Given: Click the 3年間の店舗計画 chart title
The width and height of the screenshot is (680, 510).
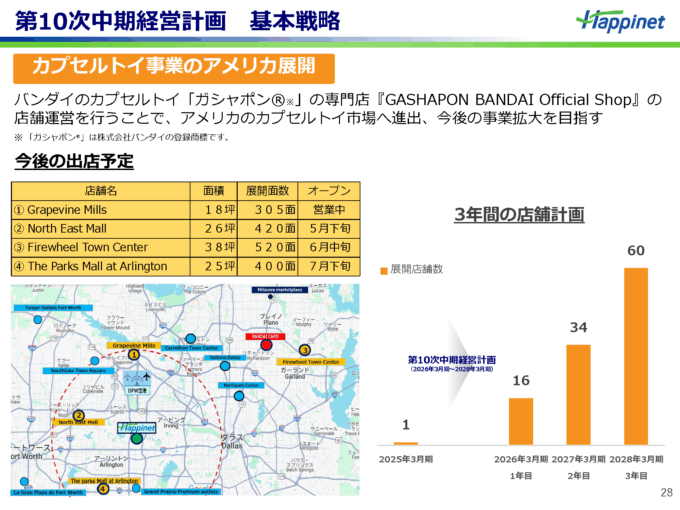Looking at the screenshot, I should click(x=518, y=214).
